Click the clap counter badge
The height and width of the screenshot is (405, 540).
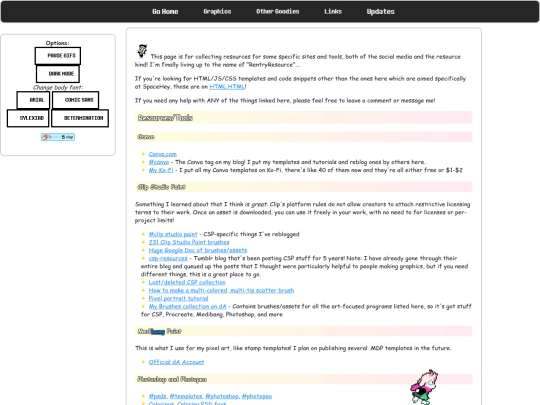(58, 137)
